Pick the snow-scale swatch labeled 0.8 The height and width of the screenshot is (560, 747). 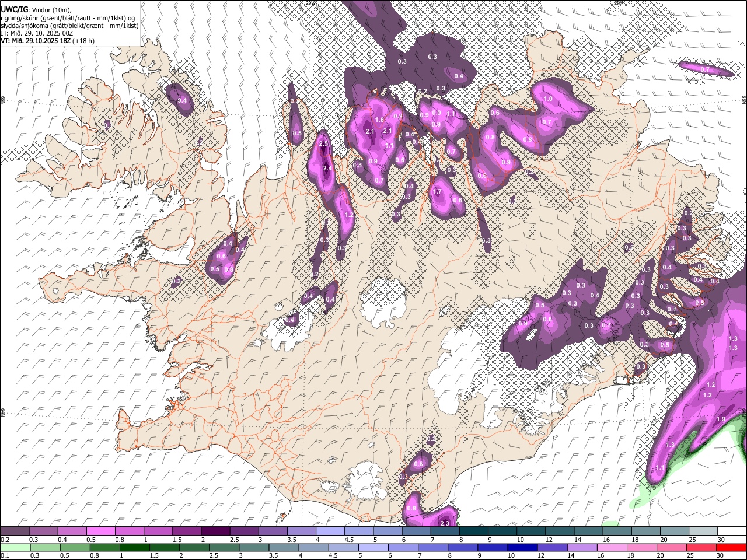(129, 531)
